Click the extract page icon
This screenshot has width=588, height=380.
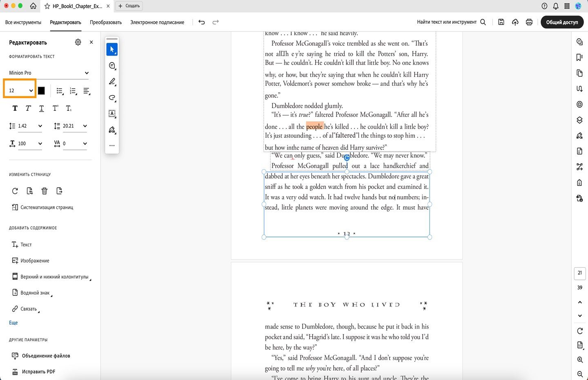pos(30,191)
